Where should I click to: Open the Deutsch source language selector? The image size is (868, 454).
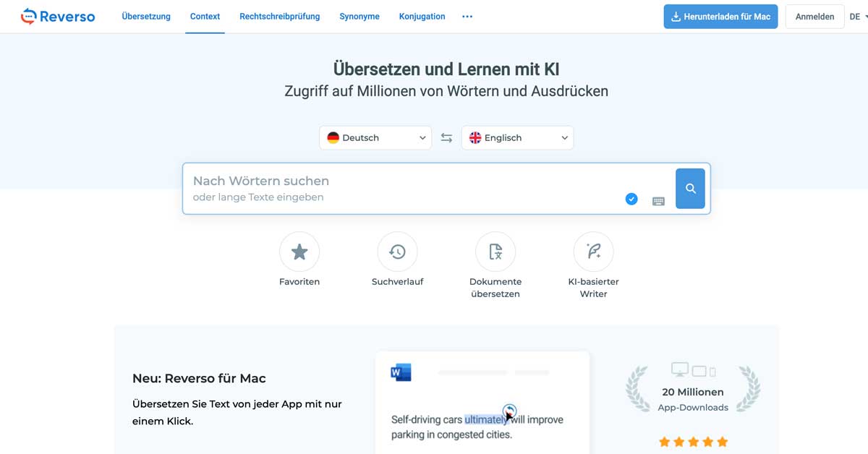[375, 137]
